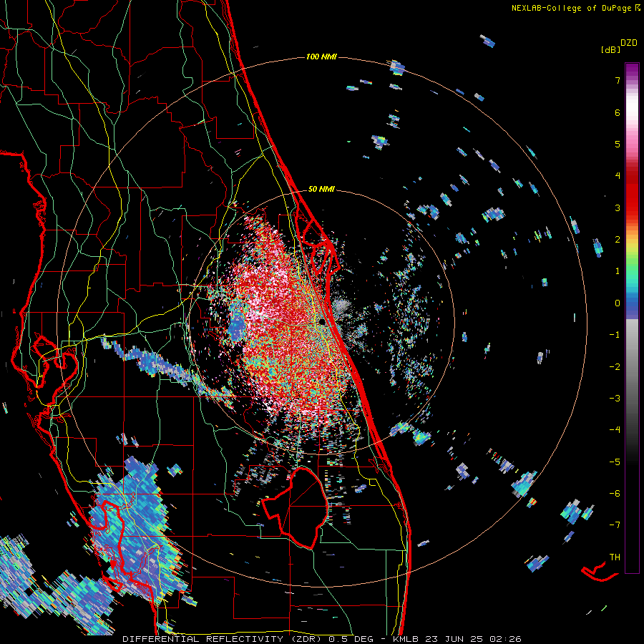Viewport: 644px width, 644px height.
Task: Click the KMLB radar site identifier
Action: (407, 639)
